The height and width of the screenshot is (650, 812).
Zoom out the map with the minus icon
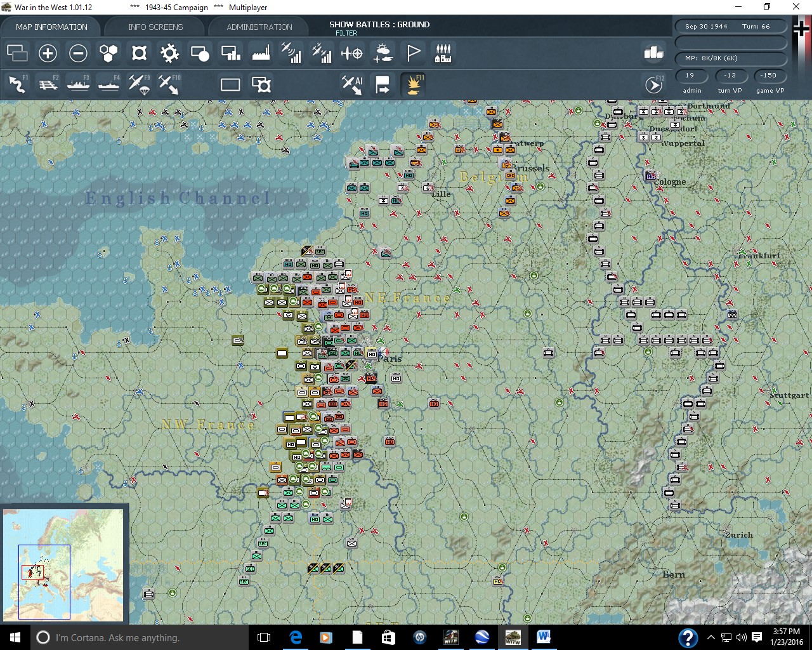coord(78,53)
